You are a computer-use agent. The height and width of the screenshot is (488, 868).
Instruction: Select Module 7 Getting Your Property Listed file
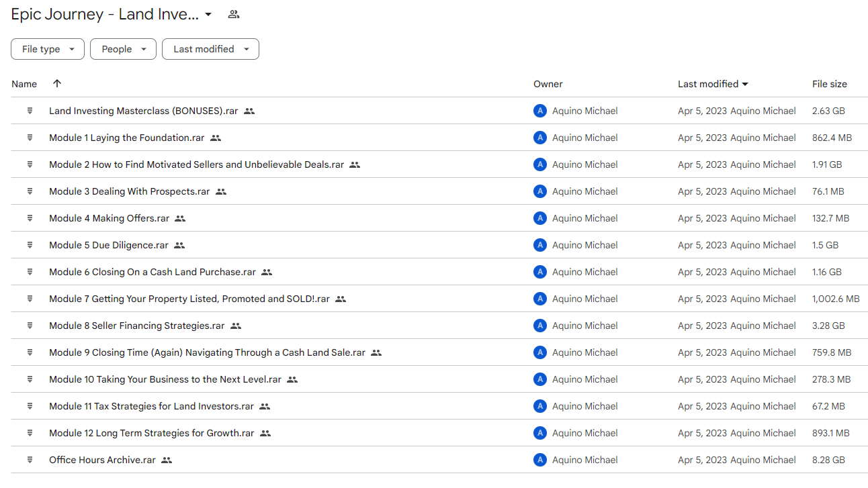(189, 299)
